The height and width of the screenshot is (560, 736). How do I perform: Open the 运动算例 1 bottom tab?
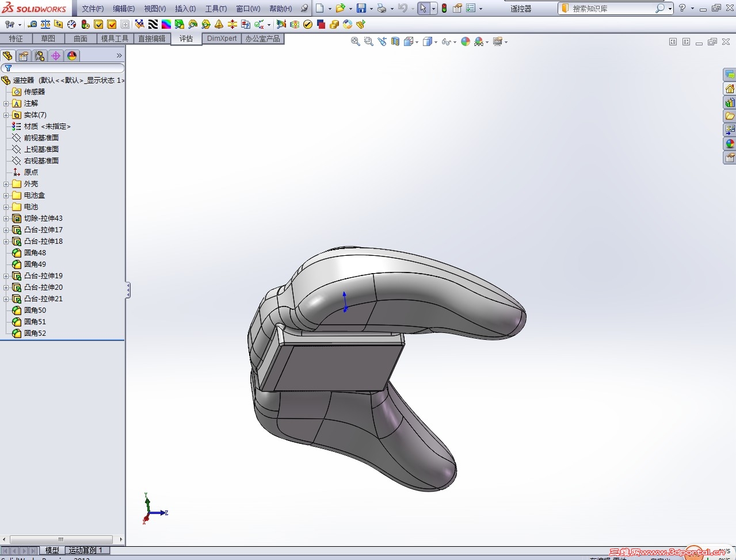click(86, 550)
